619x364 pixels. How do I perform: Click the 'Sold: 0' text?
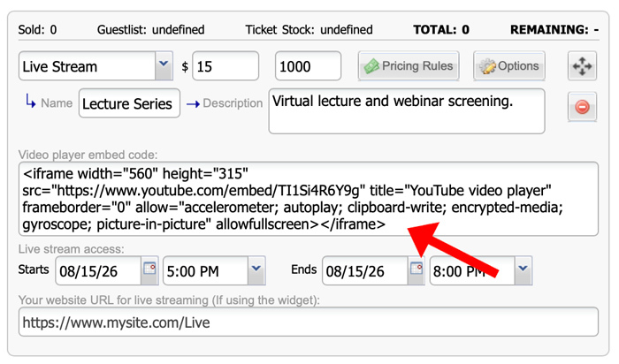(x=37, y=29)
